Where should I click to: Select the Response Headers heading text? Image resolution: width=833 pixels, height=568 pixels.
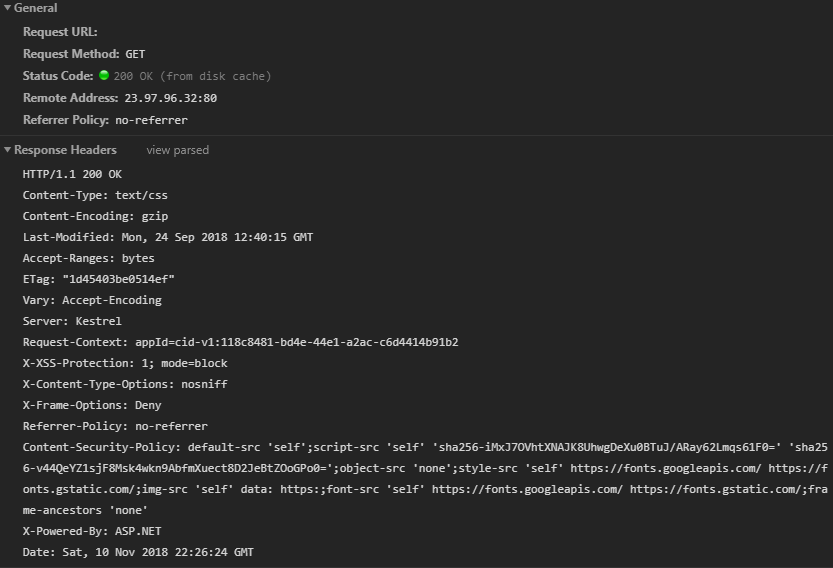65,150
